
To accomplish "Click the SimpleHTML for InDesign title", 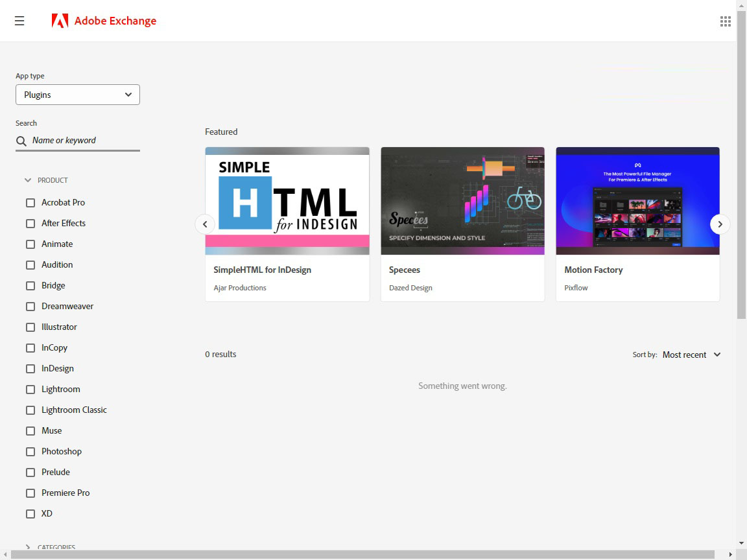I will (x=262, y=270).
